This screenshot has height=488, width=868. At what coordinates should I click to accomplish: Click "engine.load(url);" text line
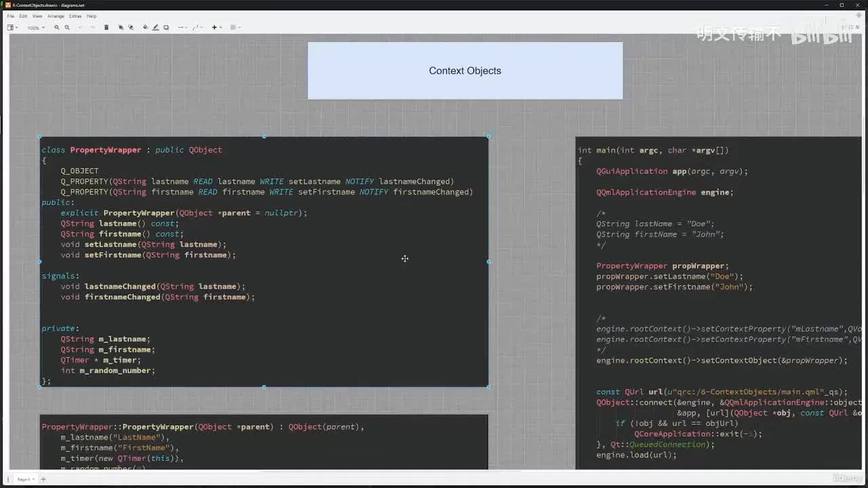(x=637, y=455)
